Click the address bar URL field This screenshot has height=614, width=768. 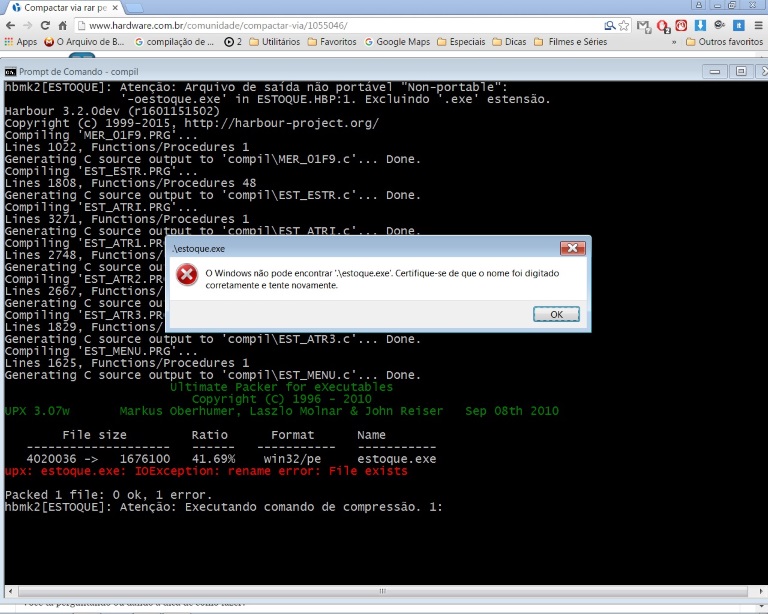tap(338, 25)
